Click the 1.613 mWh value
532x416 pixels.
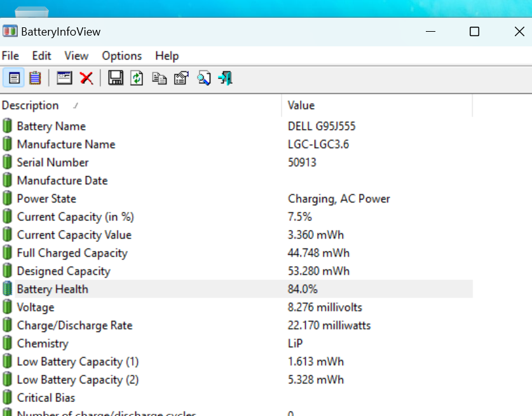click(x=316, y=361)
